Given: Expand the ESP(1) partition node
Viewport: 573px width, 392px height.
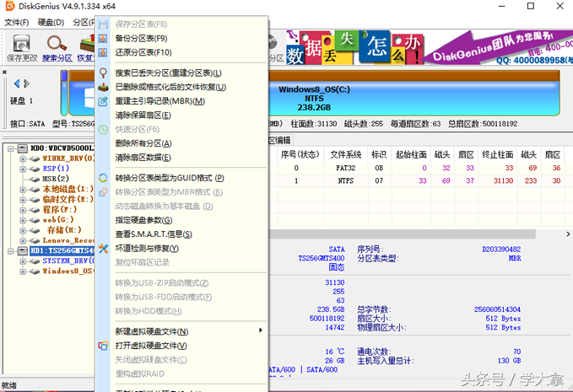Looking at the screenshot, I should [x=23, y=169].
